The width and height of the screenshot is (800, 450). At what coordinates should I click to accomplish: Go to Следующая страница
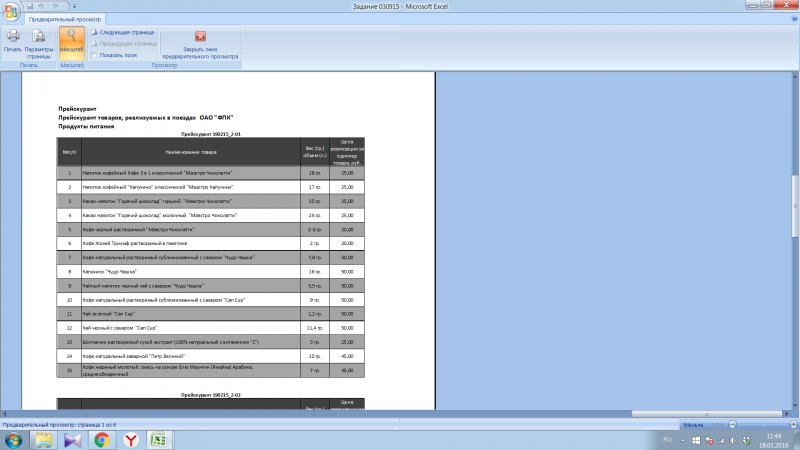122,32
